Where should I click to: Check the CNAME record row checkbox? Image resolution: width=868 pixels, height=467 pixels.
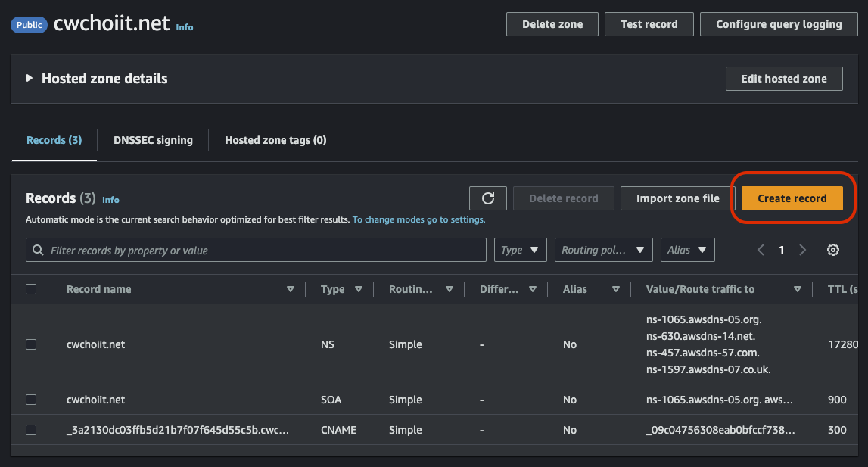31,430
